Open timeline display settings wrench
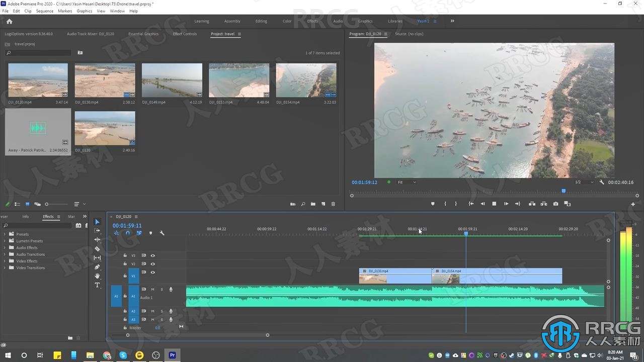 click(162, 233)
